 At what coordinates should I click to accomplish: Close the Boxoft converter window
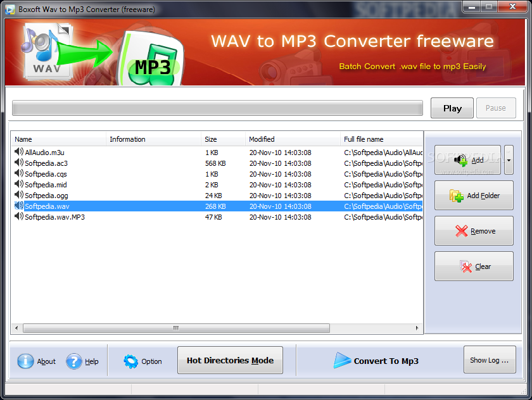(512, 6)
